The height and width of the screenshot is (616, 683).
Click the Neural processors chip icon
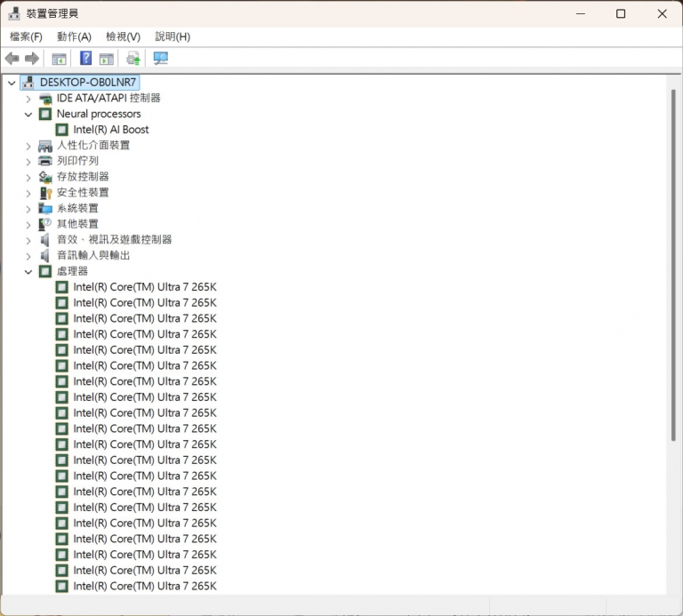(x=45, y=114)
